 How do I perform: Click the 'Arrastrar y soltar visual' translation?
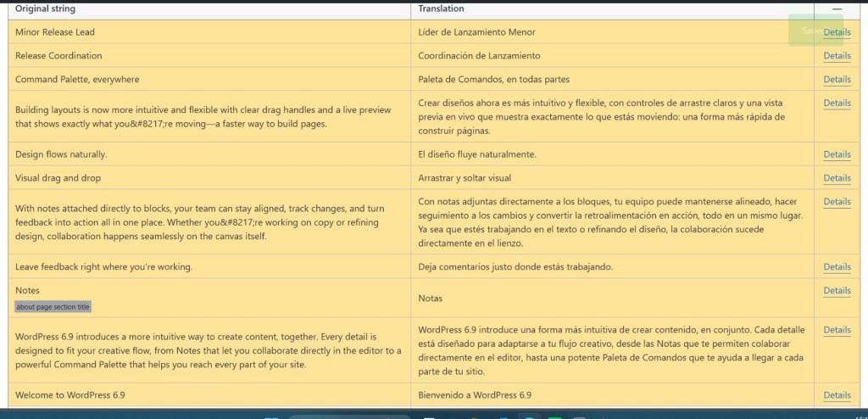465,178
